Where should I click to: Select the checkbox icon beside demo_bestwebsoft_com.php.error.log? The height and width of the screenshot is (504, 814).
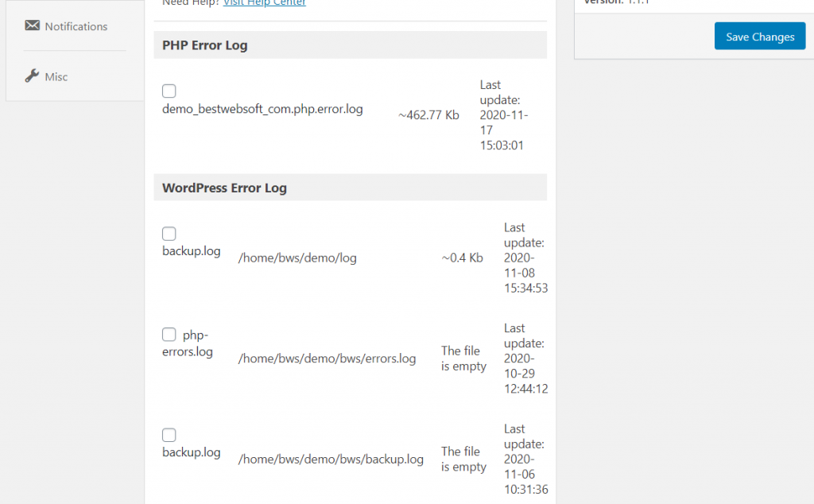(169, 91)
